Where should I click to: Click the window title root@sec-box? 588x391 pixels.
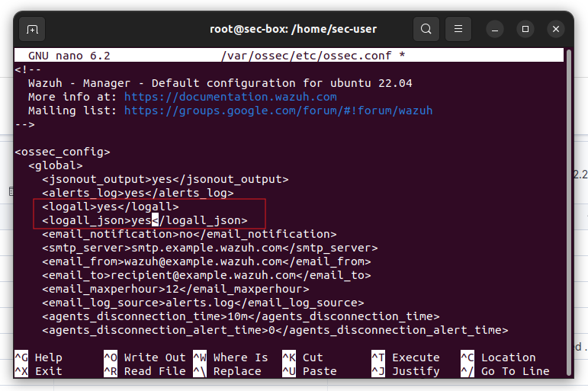293,30
